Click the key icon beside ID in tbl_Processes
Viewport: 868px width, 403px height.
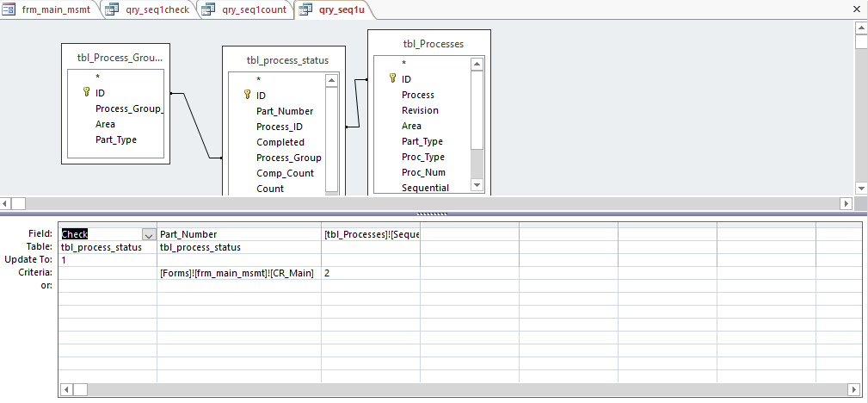[x=393, y=78]
